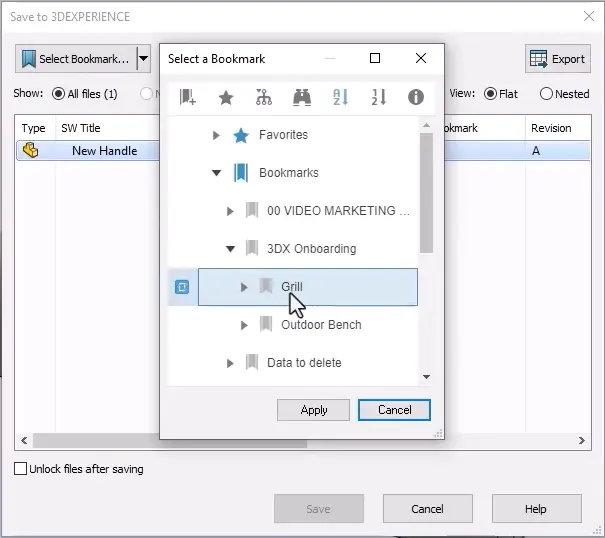This screenshot has width=605, height=538.
Task: Click the bookmark tree vertical scrollbar thumb
Action: 426,193
